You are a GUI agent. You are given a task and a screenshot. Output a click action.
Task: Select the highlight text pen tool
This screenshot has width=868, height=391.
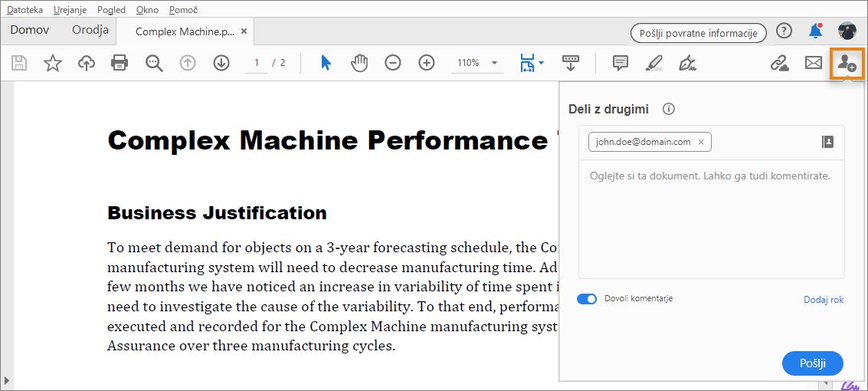pos(654,63)
